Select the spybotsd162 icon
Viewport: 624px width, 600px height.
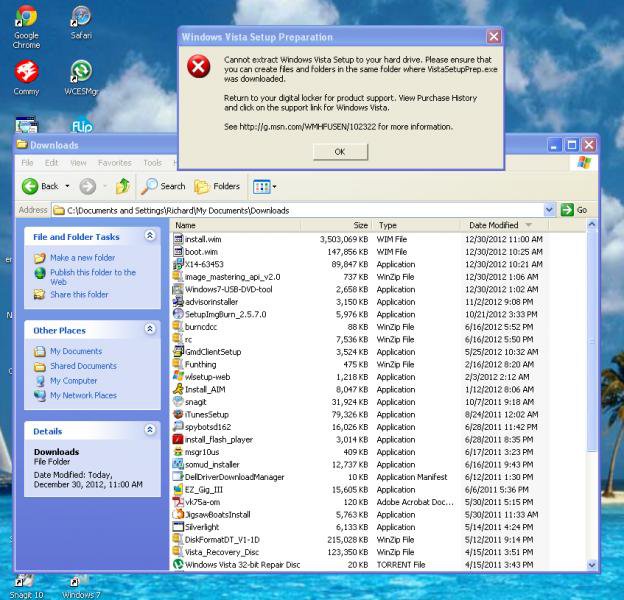click(178, 427)
